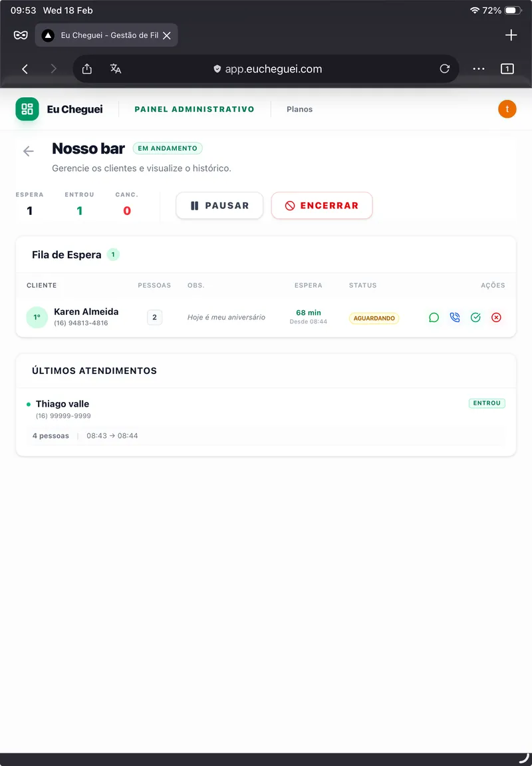Viewport: 532px width, 766px height.
Task: Go back using arrow beside Nosso bar
Action: coord(28,151)
